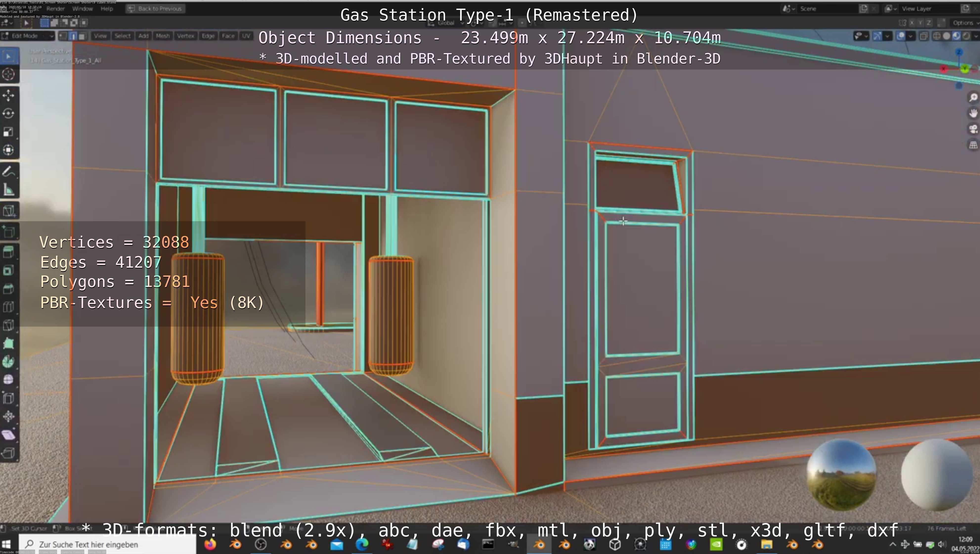Select the Rotate tool in left toolbar
Image resolution: width=980 pixels, height=554 pixels.
8,114
